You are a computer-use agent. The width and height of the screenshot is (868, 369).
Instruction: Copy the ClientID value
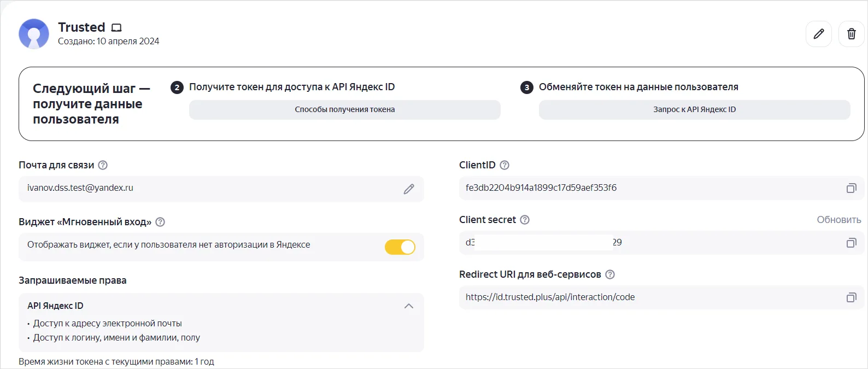pyautogui.click(x=851, y=188)
